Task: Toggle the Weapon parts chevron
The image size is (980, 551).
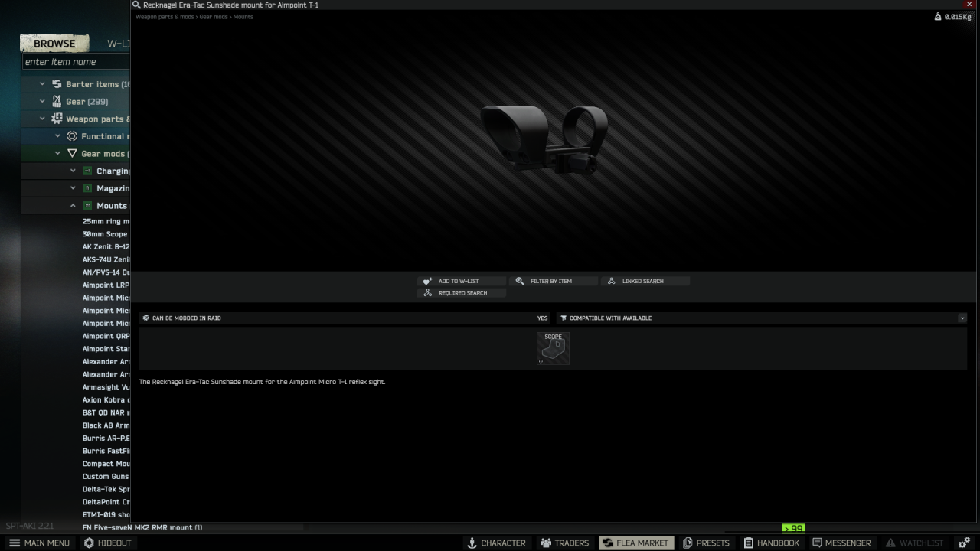Action: 43,119
